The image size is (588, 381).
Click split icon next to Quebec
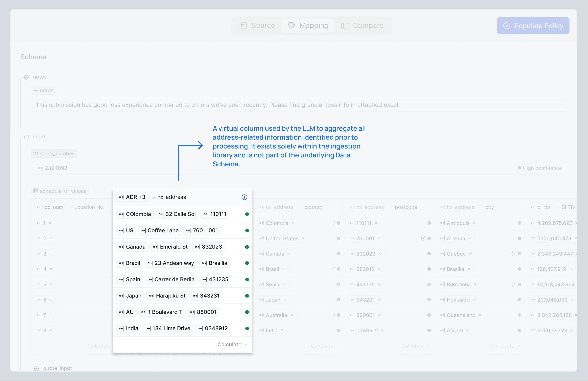[x=514, y=254]
